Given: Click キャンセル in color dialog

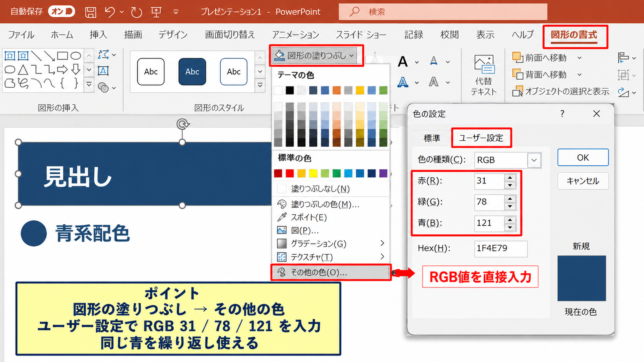Looking at the screenshot, I should click(x=583, y=181).
